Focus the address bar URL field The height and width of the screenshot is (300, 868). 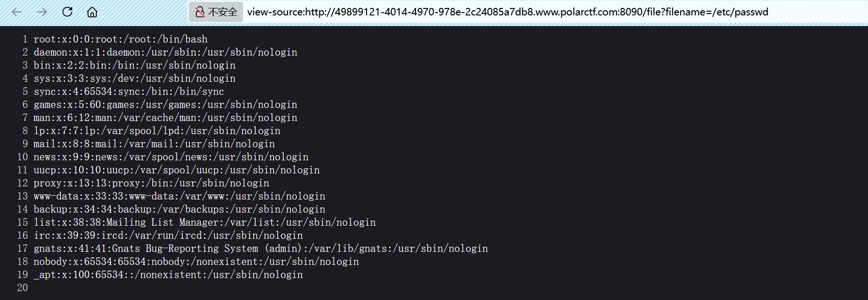(x=507, y=12)
